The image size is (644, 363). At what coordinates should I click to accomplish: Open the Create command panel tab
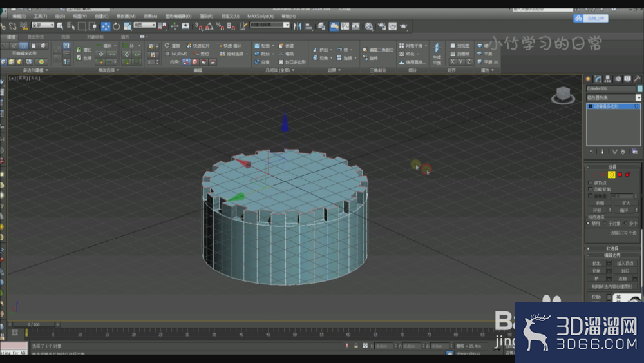point(588,79)
